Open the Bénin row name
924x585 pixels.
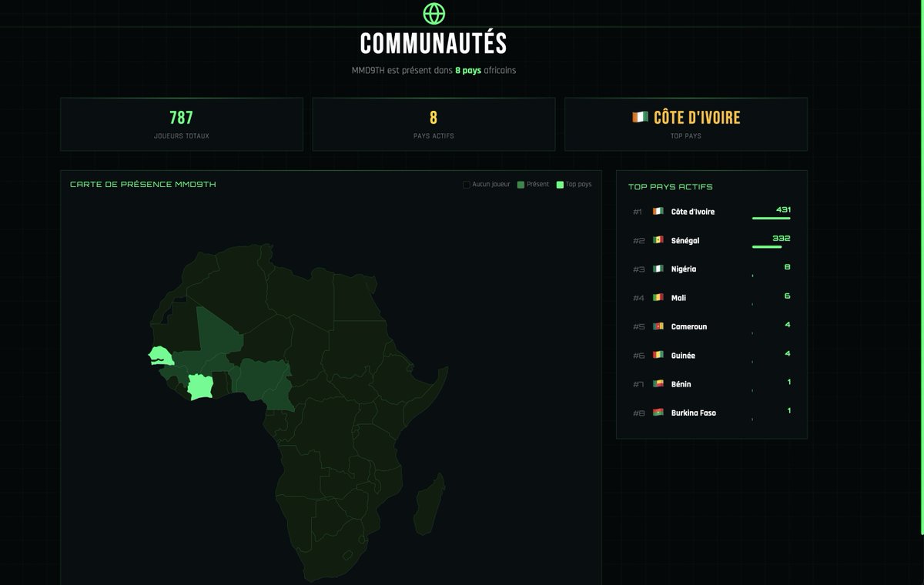point(681,384)
